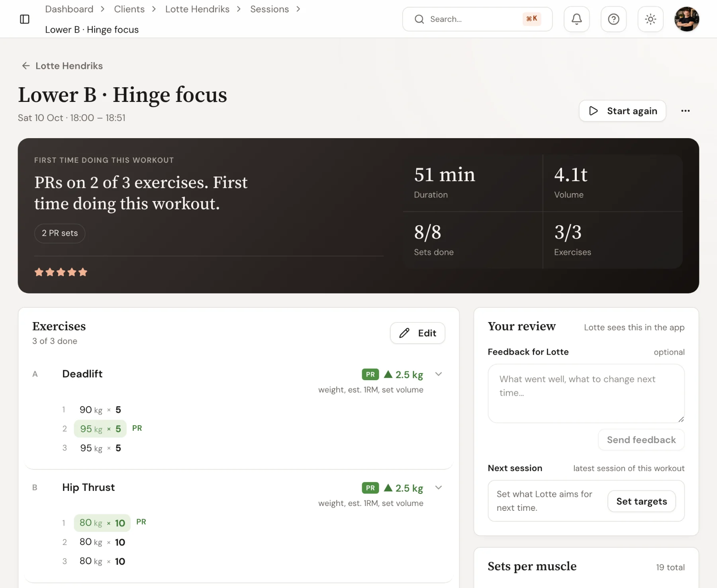Go to Clients breadcrumb

pyautogui.click(x=129, y=9)
